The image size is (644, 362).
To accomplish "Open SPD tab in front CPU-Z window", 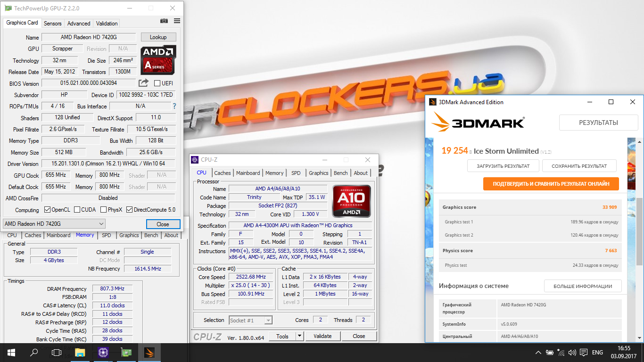I will pyautogui.click(x=296, y=173).
